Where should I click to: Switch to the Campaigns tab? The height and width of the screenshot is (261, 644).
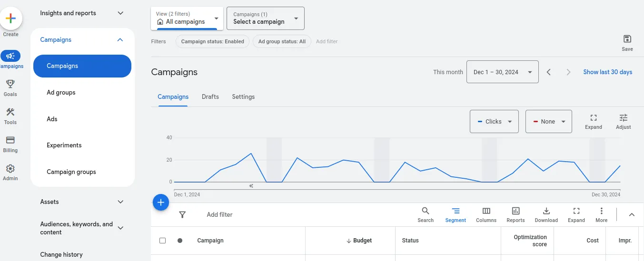(173, 97)
